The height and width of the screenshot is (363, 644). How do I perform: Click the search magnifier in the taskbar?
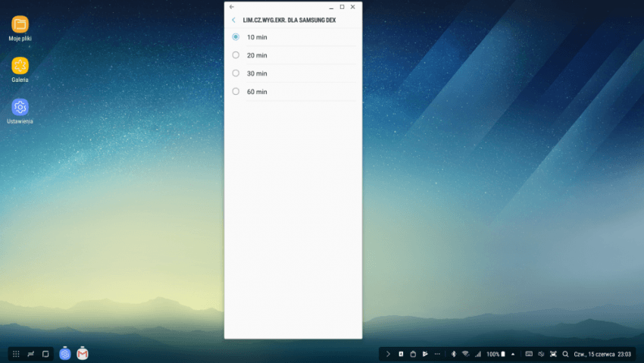click(x=565, y=354)
